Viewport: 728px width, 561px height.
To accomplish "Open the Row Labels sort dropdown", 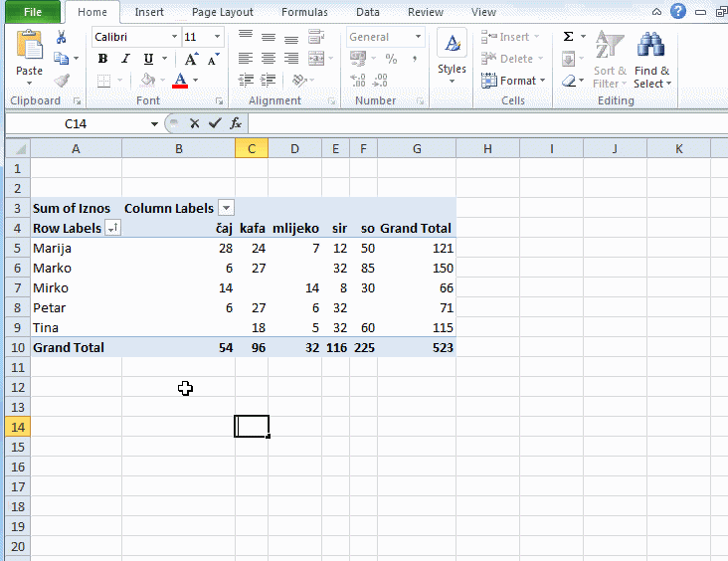I will (112, 228).
